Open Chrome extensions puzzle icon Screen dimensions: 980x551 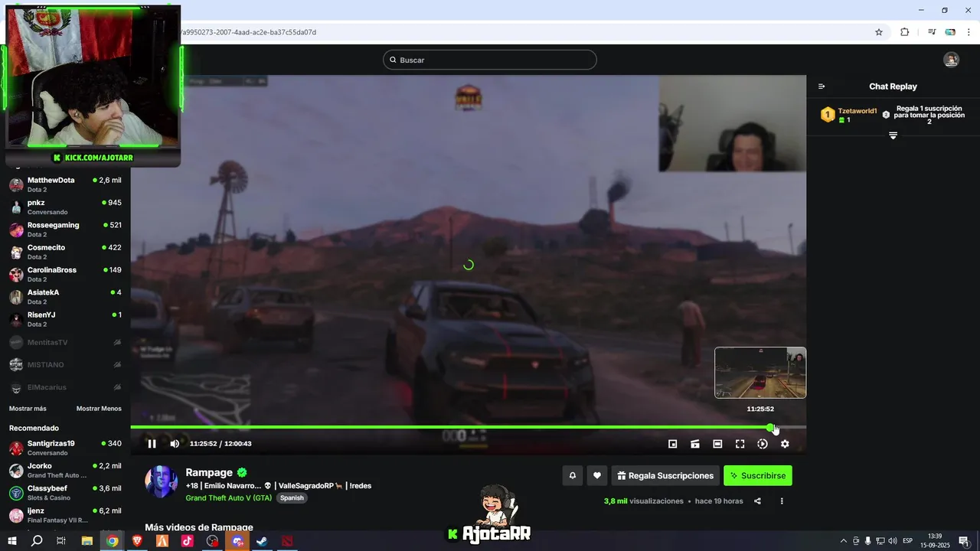click(x=905, y=32)
